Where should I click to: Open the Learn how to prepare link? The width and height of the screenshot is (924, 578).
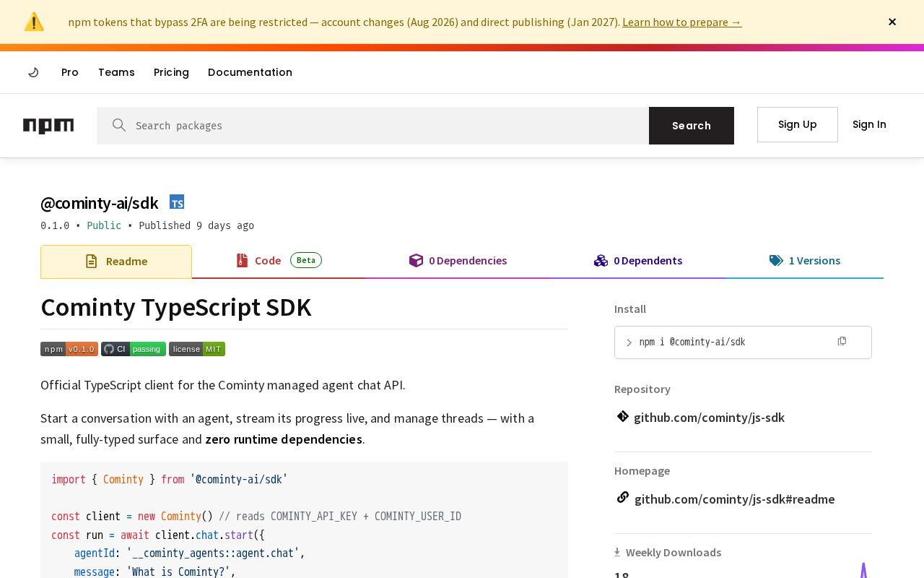coord(682,22)
